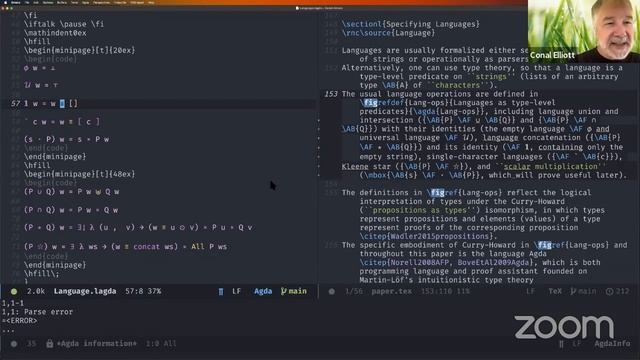Click the line '(s · P) w = s × P w'

(66, 139)
